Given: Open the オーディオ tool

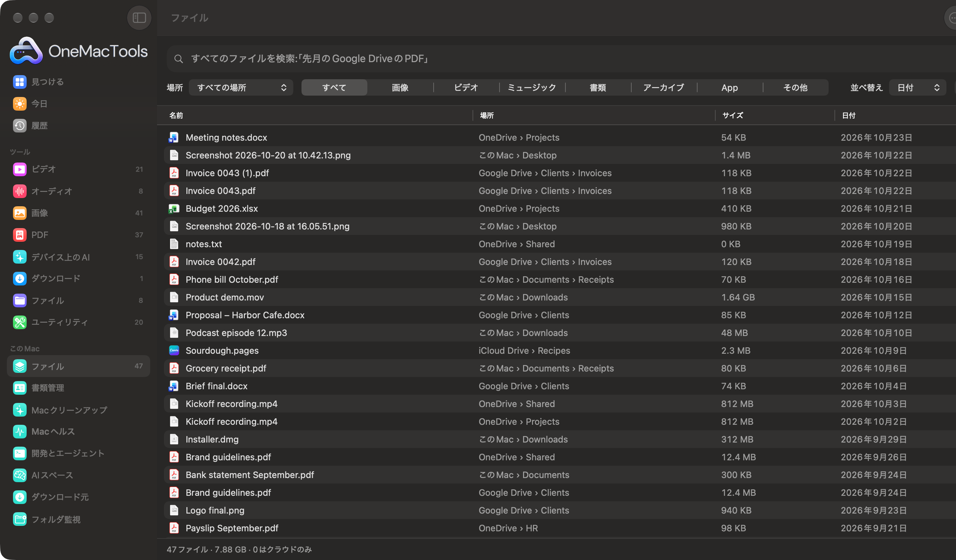Looking at the screenshot, I should point(79,191).
